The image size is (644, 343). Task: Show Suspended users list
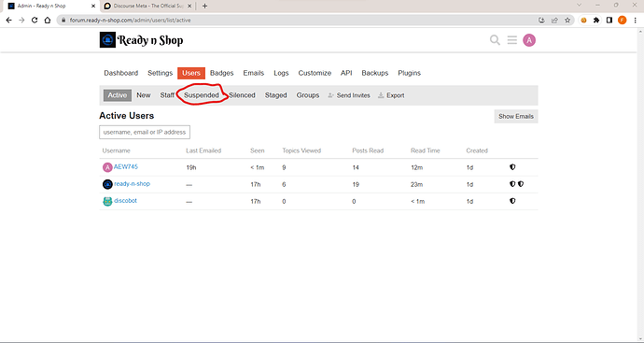tap(202, 95)
